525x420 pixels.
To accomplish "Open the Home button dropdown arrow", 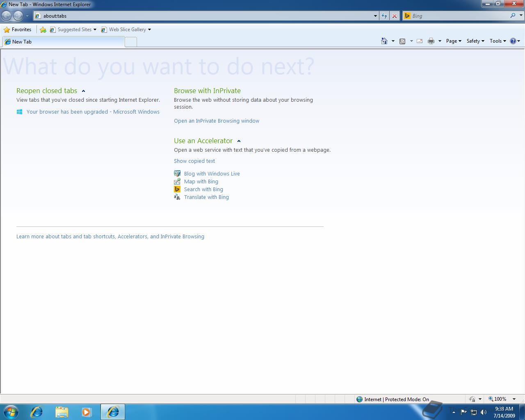I will point(393,41).
